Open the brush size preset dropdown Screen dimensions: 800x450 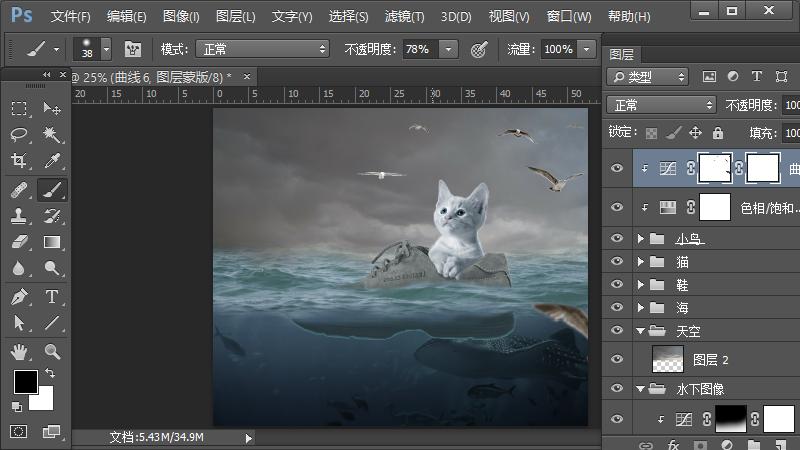point(106,49)
